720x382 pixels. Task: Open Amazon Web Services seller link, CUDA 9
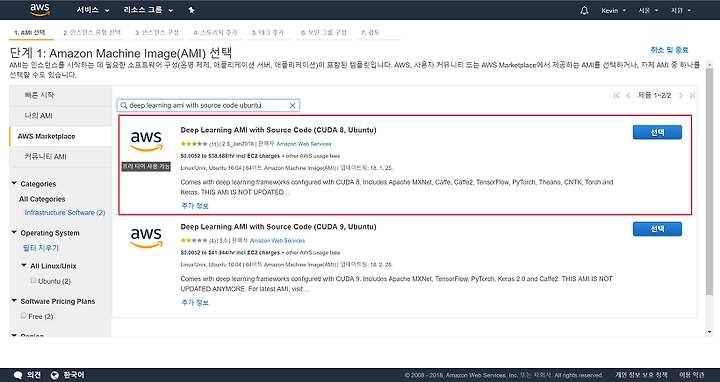[x=277, y=241]
